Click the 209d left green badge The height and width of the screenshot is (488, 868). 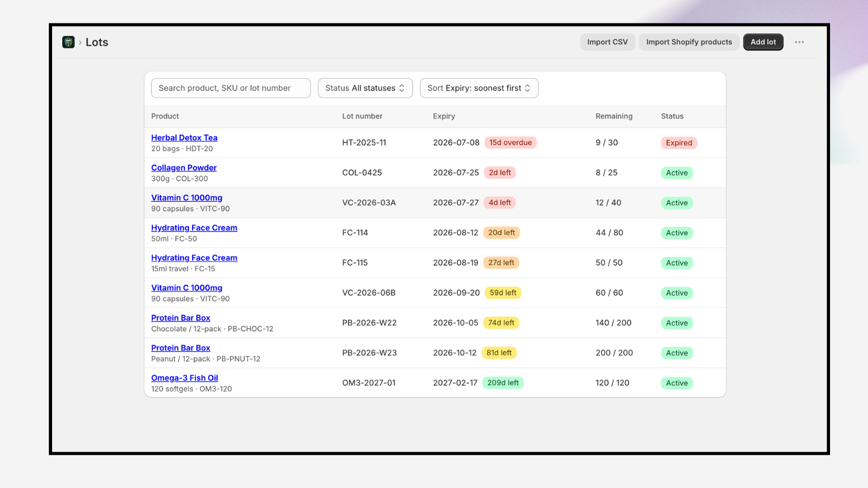tap(503, 383)
